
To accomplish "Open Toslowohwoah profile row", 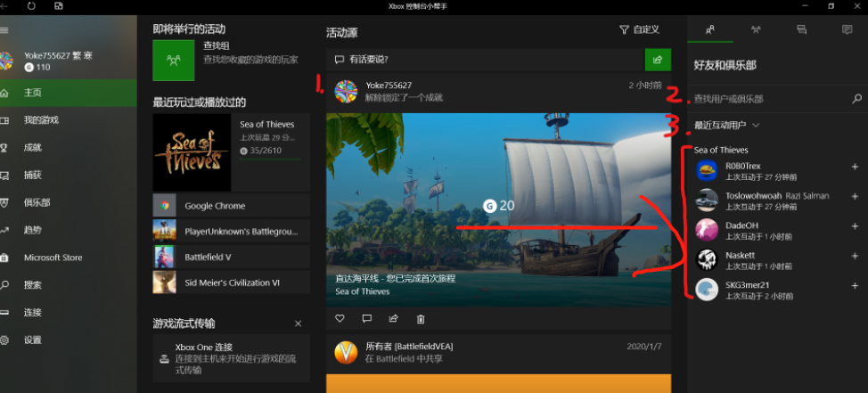I will point(768,201).
